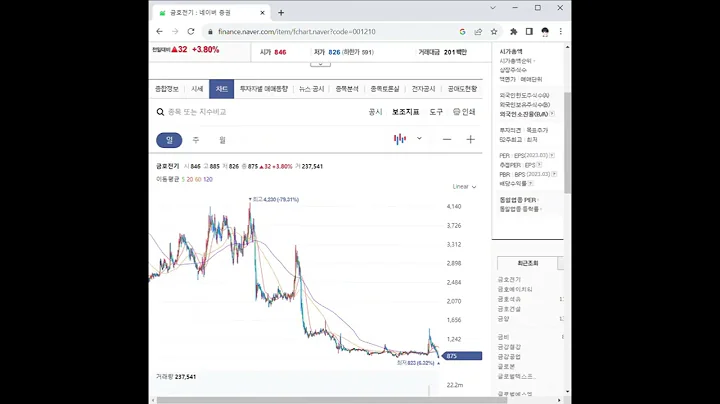This screenshot has width=720, height=404.
Task: Toggle the 5-day moving average line
Action: [183, 180]
